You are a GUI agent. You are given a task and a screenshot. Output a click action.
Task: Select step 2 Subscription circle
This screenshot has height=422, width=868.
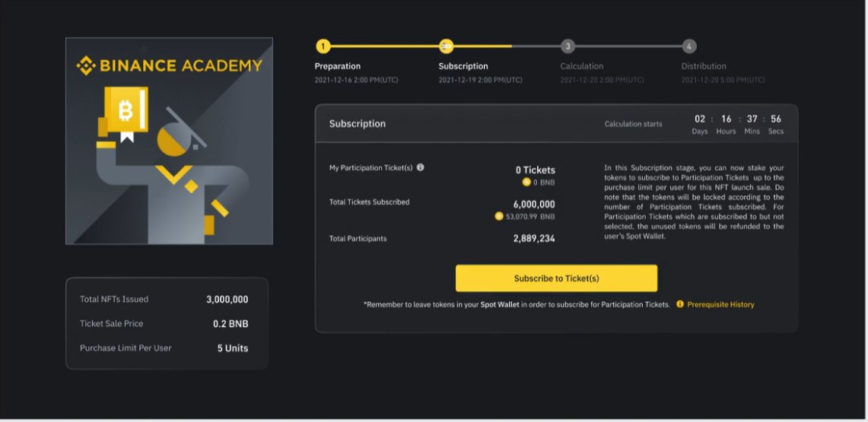447,46
